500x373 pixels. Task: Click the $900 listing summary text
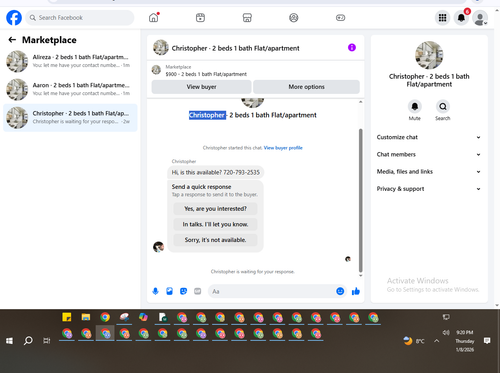(206, 74)
